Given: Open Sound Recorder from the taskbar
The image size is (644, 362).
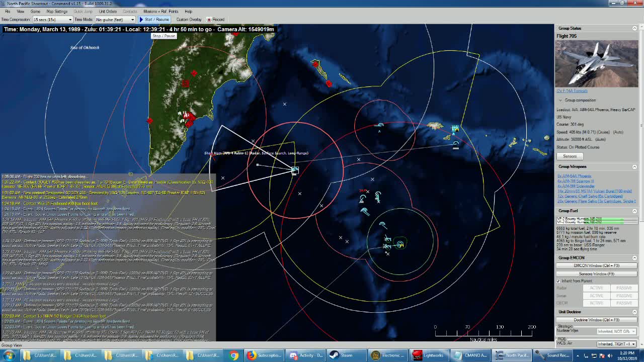Looking at the screenshot, I should click(x=552, y=355).
